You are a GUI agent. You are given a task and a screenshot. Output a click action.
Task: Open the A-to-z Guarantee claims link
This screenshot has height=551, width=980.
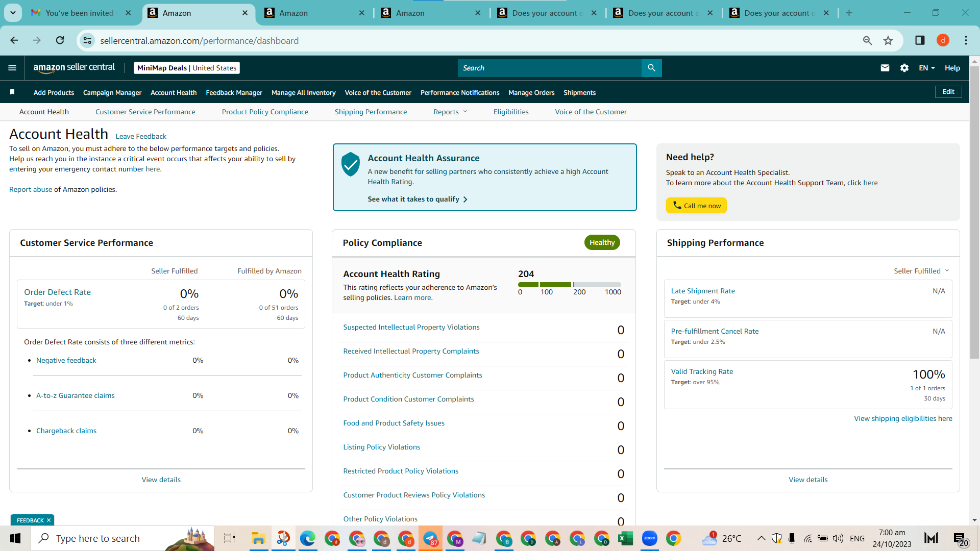click(x=76, y=395)
